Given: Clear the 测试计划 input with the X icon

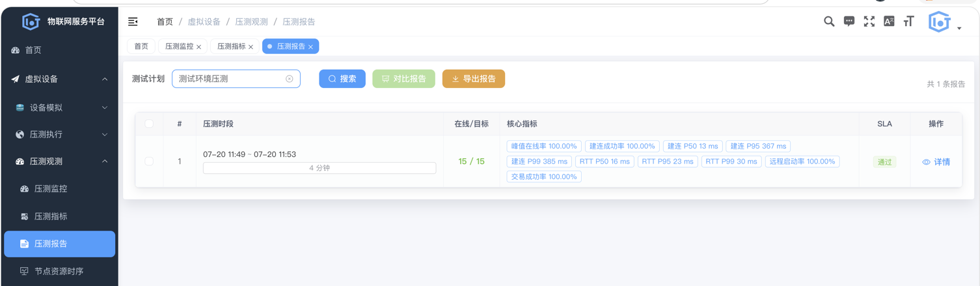Looking at the screenshot, I should [290, 79].
